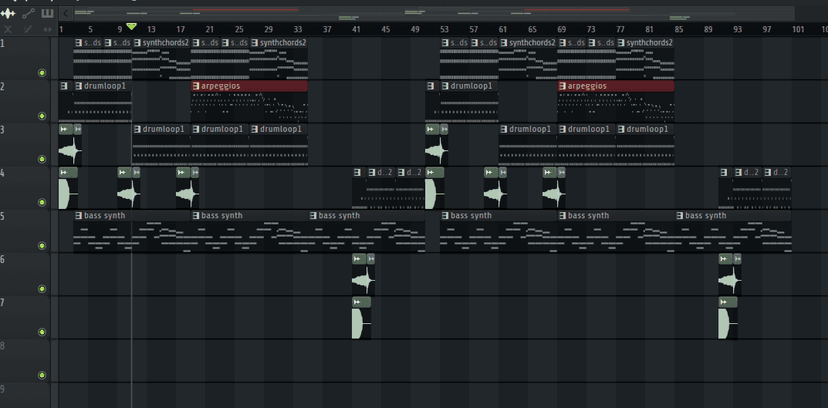Viewport: 828px width, 408px height.
Task: Select the pattern clip focus piano icon
Action: pos(48,13)
